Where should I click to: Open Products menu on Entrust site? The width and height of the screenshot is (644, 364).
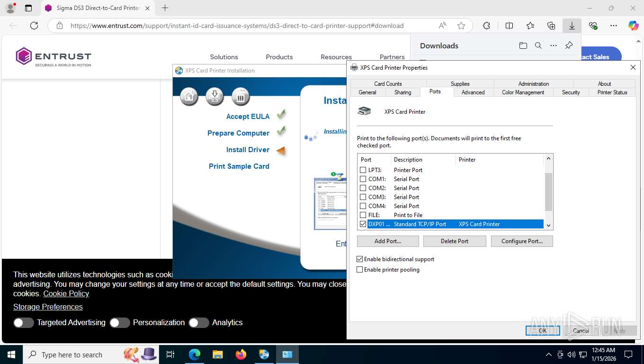[x=279, y=57]
